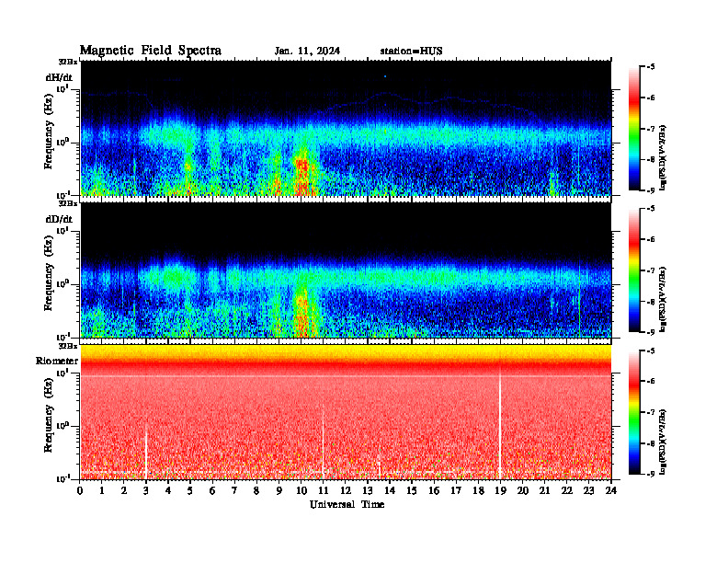Click the color bar beside dH/dt panel
The height and width of the screenshot is (563, 728).
pos(634,129)
